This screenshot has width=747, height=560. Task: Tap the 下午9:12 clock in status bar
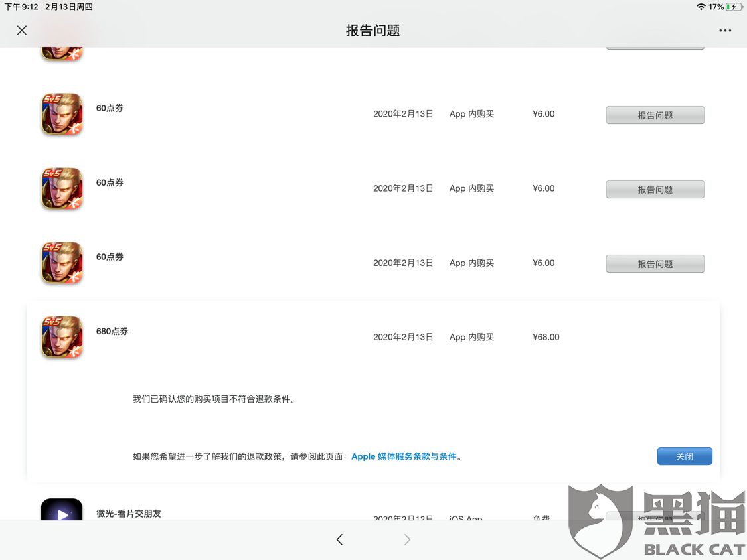21,7
